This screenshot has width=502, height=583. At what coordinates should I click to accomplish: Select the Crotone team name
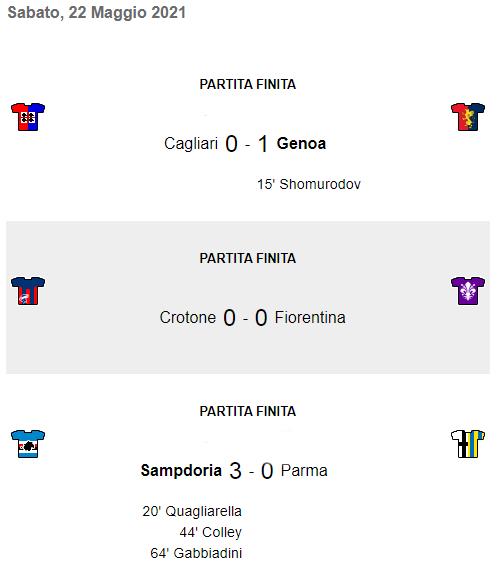click(x=188, y=318)
